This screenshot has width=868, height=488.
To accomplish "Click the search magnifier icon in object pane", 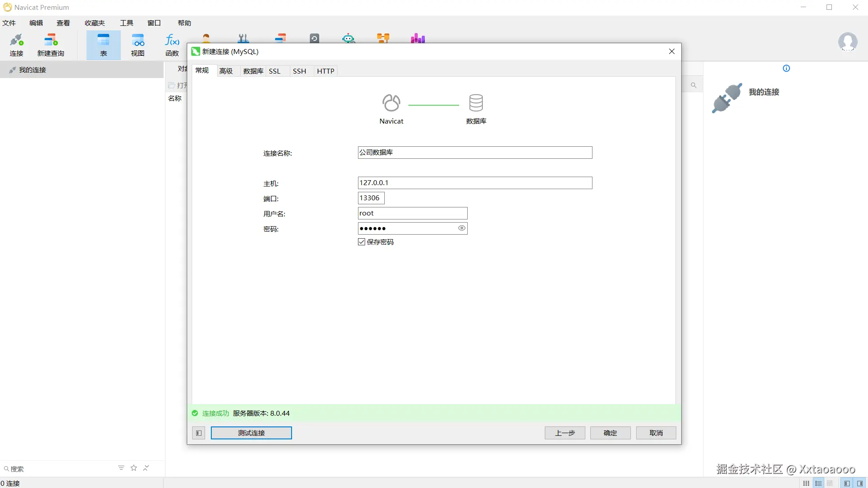I will click(693, 85).
